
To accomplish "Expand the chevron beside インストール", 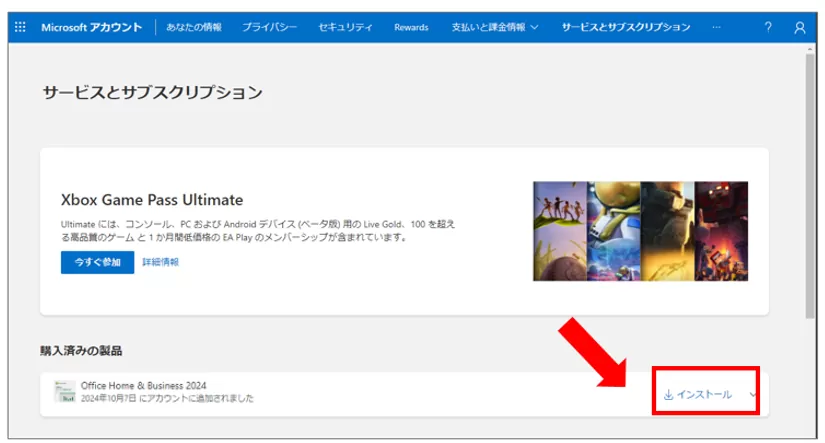I will pyautogui.click(x=752, y=394).
